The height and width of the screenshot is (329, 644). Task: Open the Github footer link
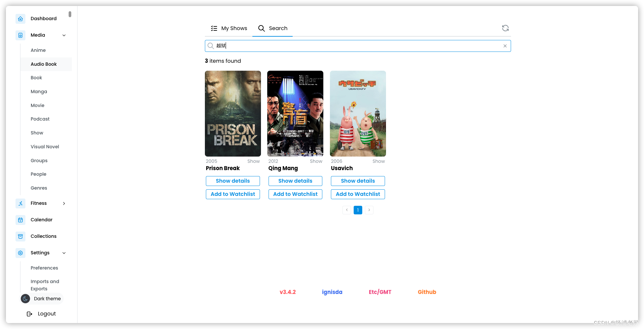pyautogui.click(x=427, y=292)
